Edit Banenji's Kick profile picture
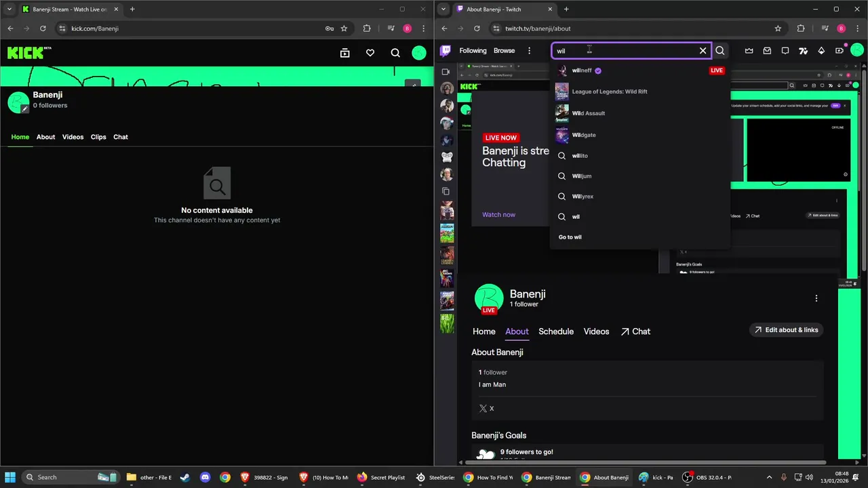 point(25,108)
